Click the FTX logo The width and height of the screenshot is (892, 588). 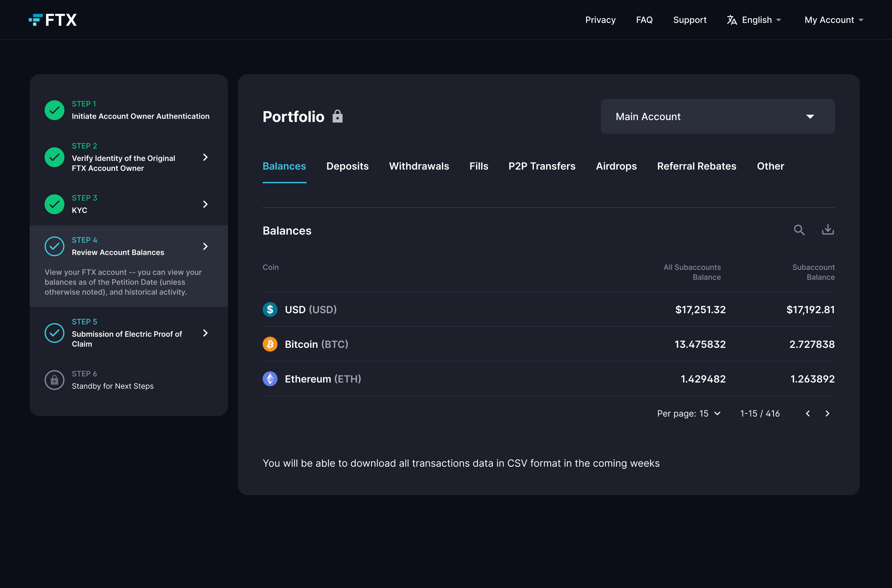click(53, 20)
